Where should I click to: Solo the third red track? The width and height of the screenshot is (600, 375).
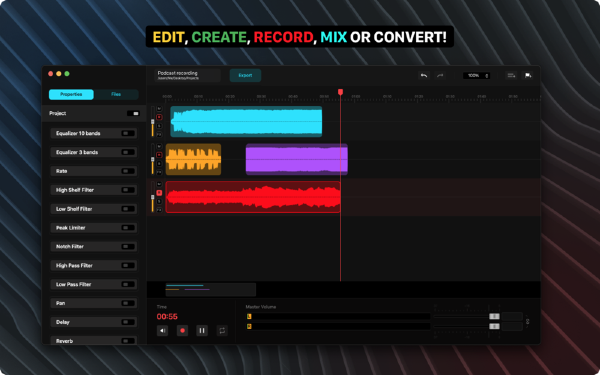pos(159,202)
